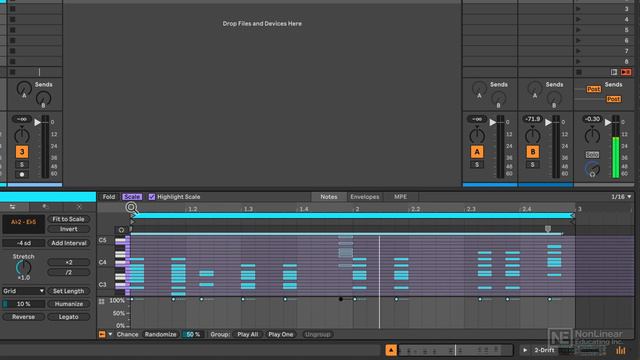Toggle the second Post send button on master
Screen dimensions: 640x360
(613, 99)
